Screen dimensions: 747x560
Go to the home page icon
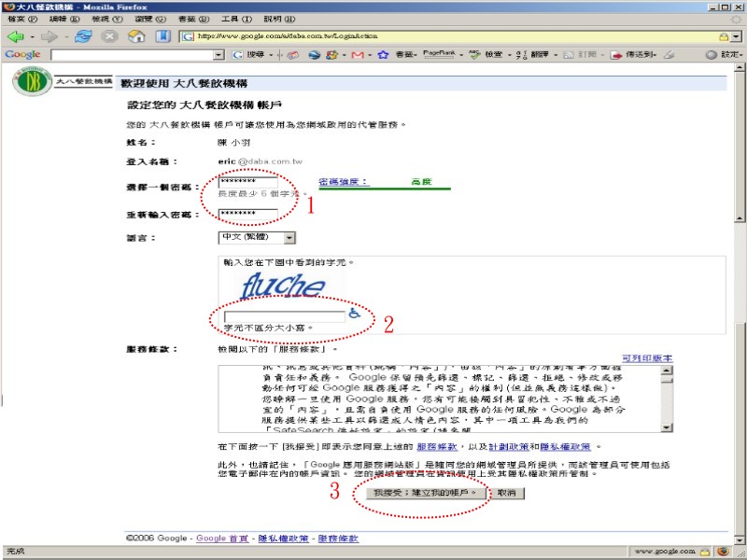136,36
